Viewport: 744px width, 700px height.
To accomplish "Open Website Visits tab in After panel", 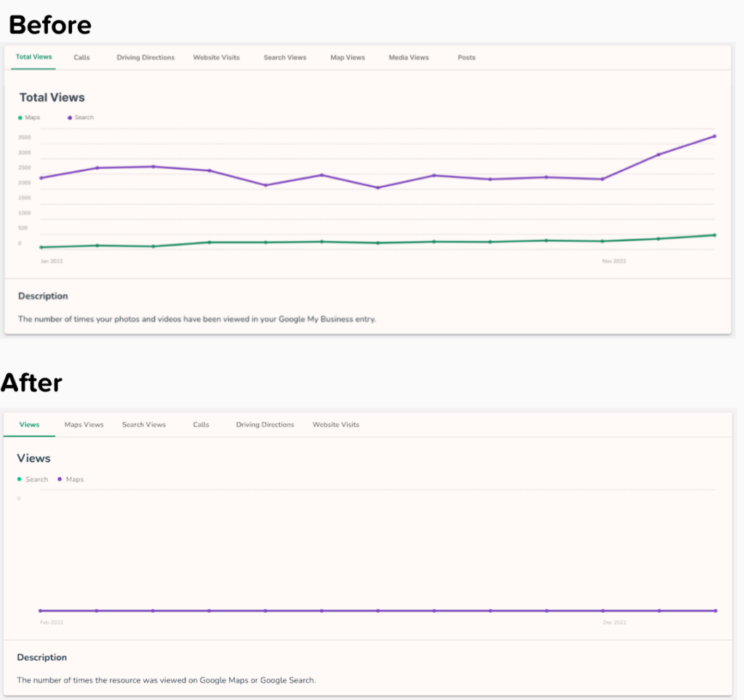I will coord(336,425).
